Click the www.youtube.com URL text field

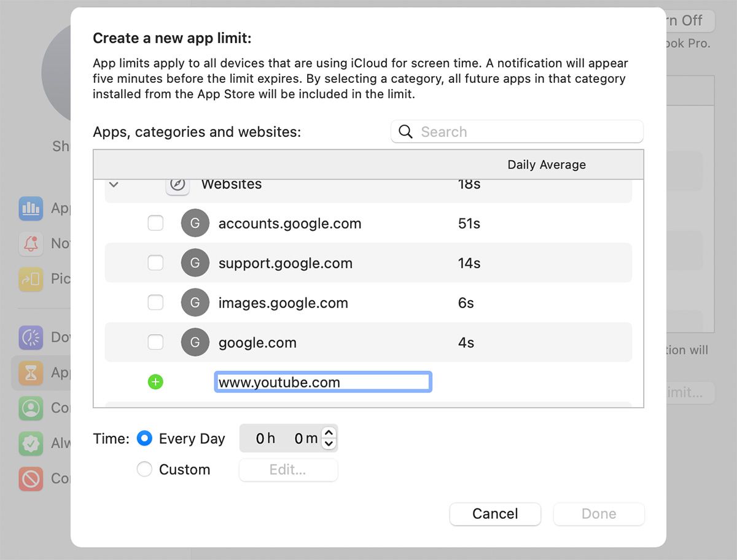tap(323, 383)
